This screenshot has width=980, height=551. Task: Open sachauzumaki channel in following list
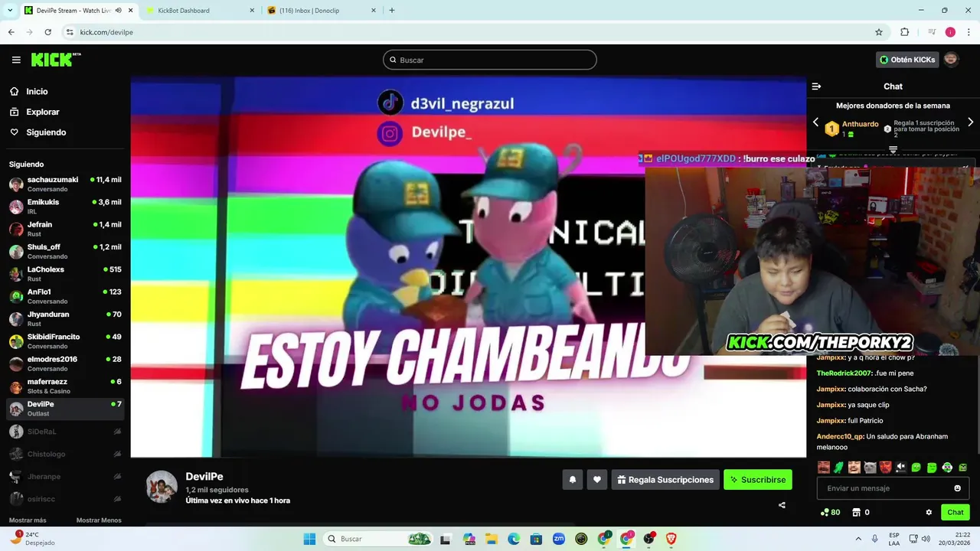coord(65,184)
